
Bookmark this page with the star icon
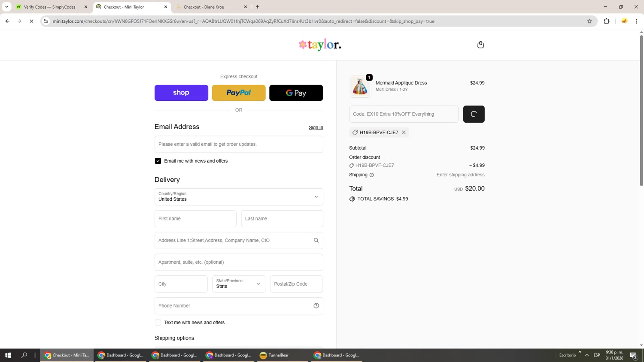(589, 21)
